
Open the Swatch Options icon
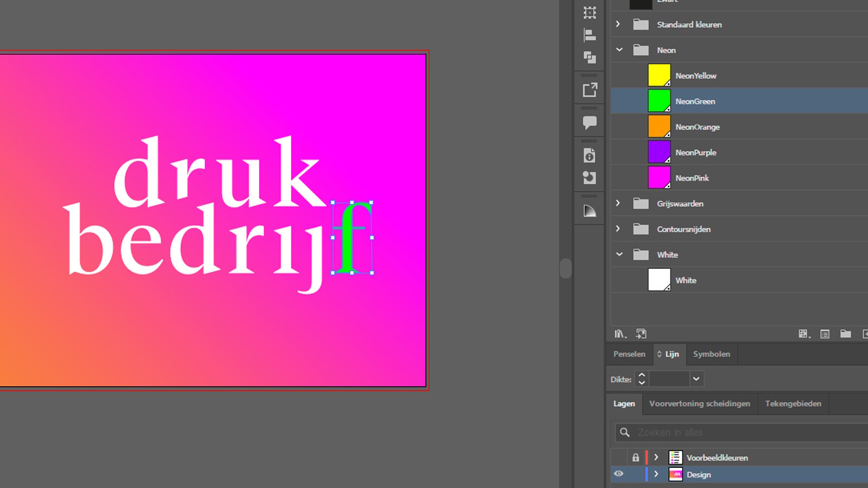tap(825, 334)
